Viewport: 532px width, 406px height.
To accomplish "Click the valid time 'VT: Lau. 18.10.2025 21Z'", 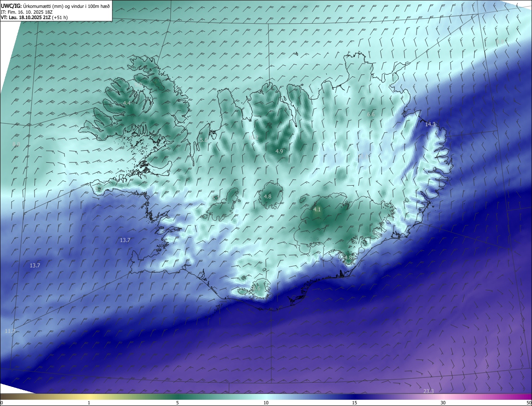I will [x=26, y=18].
